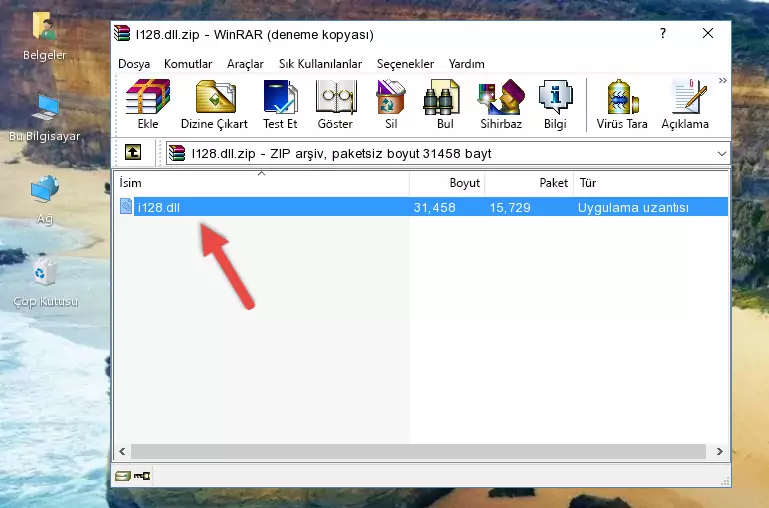Click the i128.dll file icon

pyautogui.click(x=126, y=206)
